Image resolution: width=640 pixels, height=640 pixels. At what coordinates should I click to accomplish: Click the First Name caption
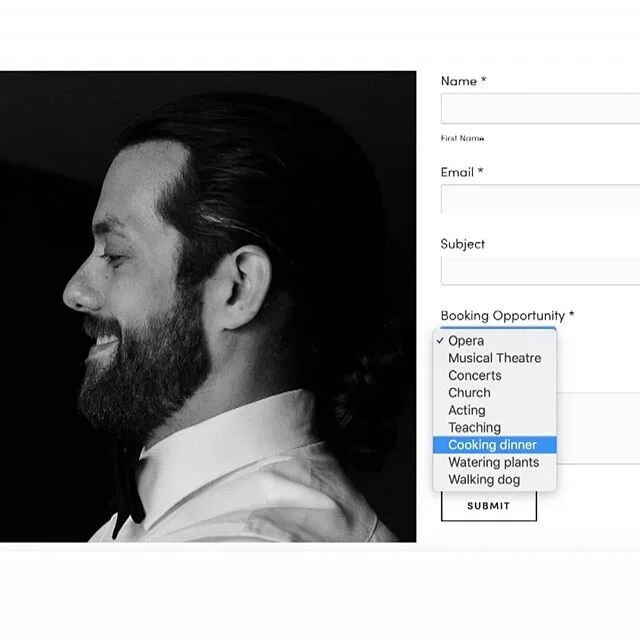[462, 138]
